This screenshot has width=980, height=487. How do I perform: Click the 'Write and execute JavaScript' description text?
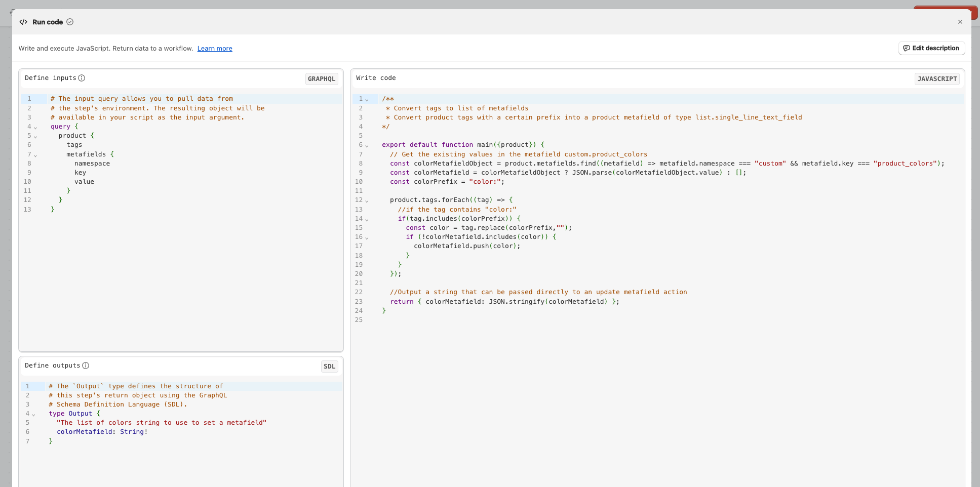(x=106, y=49)
